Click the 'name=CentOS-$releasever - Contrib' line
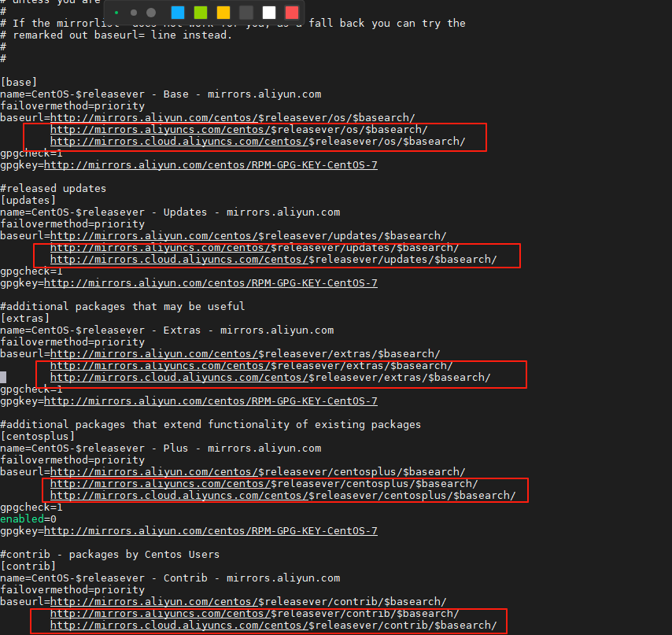Image resolution: width=672 pixels, height=635 pixels. click(x=170, y=578)
